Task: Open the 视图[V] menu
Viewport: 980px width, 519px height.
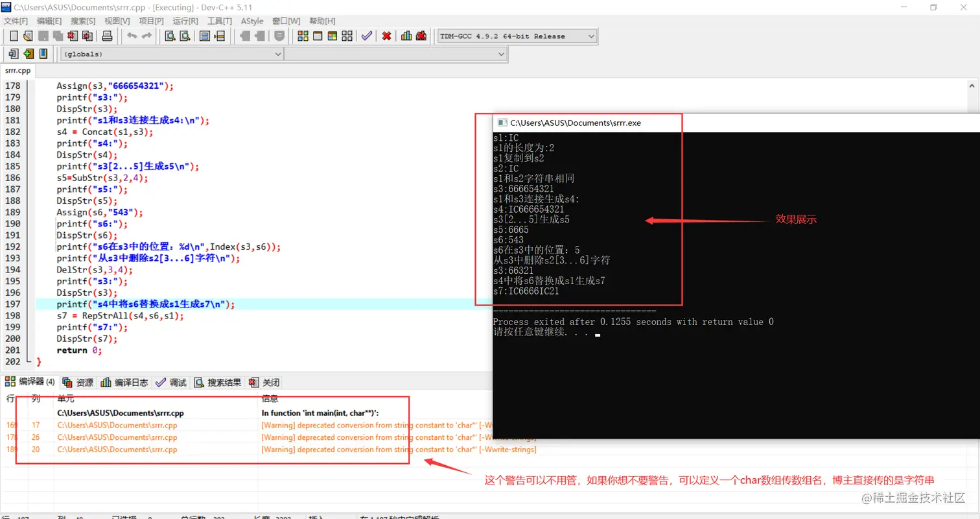Action: point(117,21)
